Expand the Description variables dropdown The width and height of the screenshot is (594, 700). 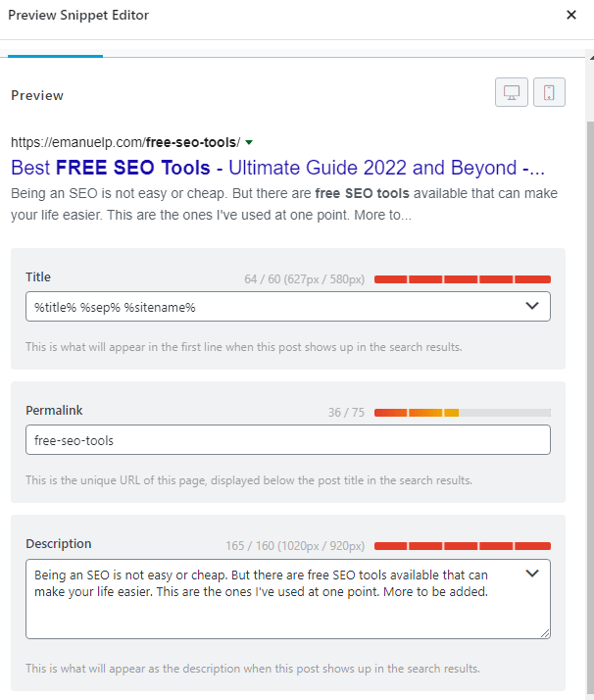click(532, 574)
